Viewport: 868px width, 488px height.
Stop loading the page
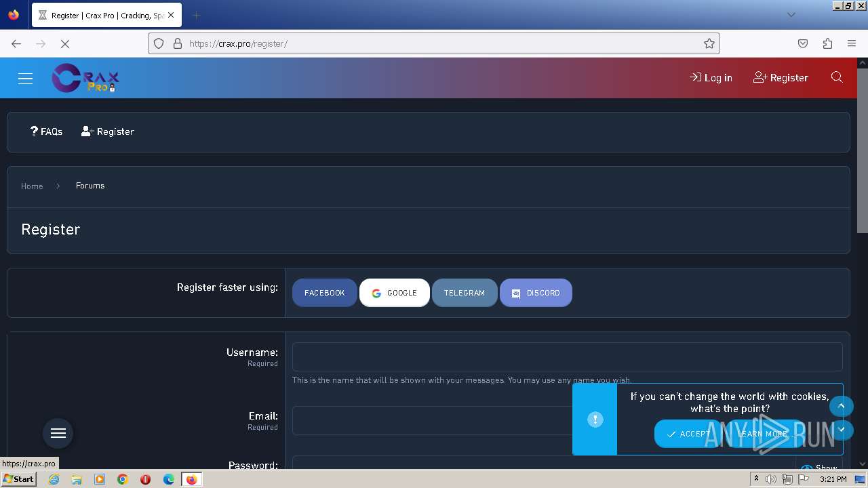pos(65,43)
